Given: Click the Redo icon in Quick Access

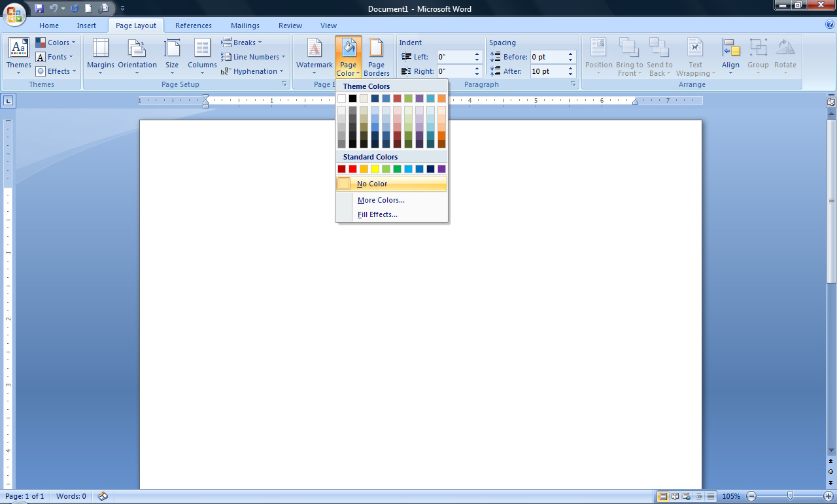Looking at the screenshot, I should tap(74, 8).
